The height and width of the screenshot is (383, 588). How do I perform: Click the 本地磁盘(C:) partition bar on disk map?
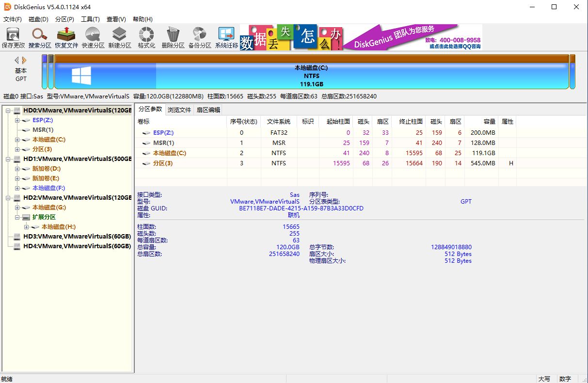tap(311, 72)
